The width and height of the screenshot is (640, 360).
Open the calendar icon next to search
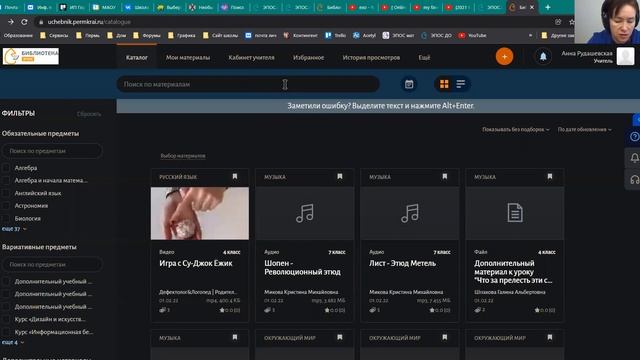pos(409,84)
